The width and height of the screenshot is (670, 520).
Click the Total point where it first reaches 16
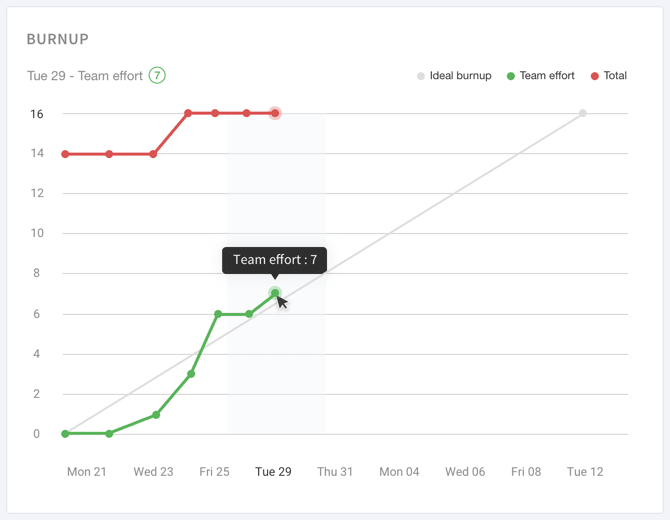coord(188,113)
